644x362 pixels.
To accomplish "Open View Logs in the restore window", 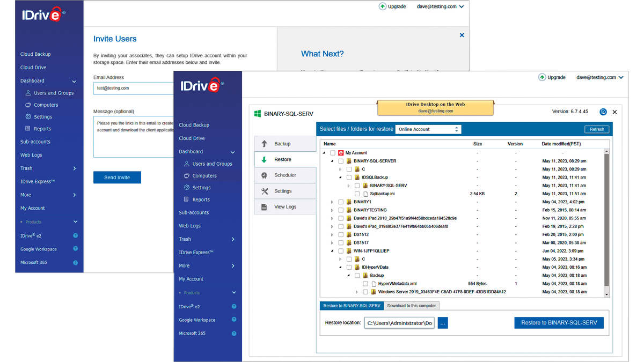I will [x=285, y=206].
